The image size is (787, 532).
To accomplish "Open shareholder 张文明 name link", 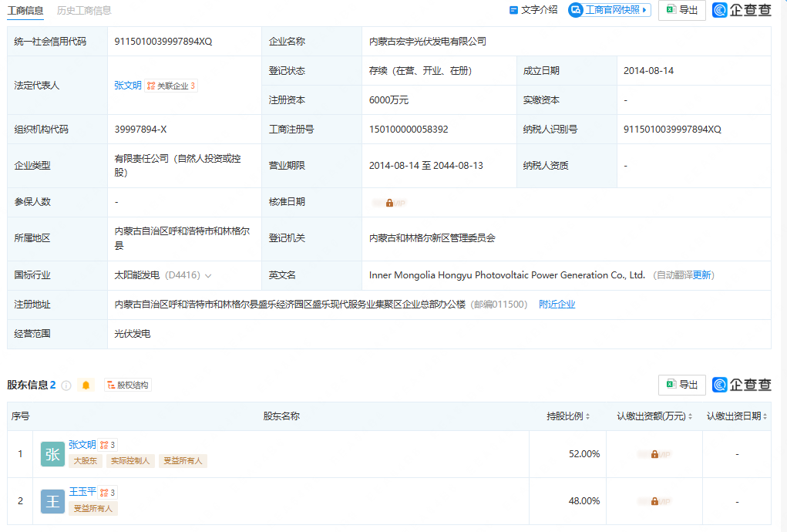I will tap(82, 445).
